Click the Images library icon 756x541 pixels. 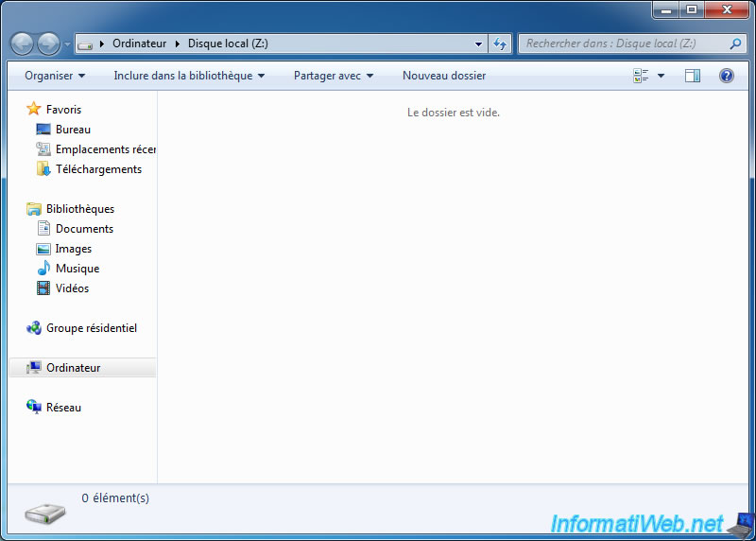coord(43,249)
